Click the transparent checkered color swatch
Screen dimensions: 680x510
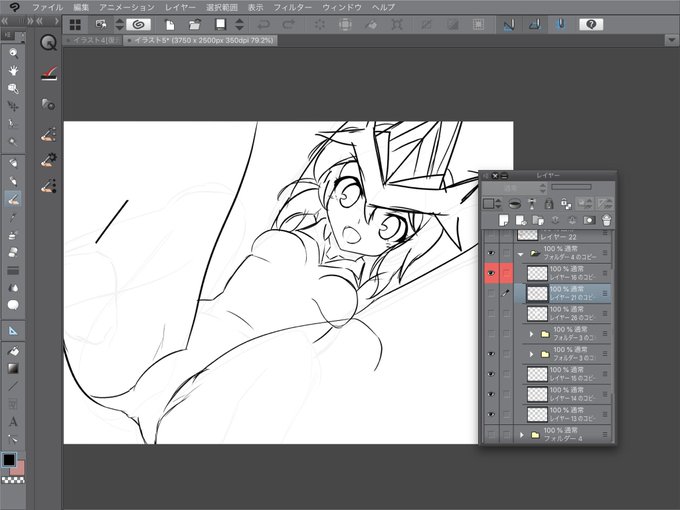13,480
